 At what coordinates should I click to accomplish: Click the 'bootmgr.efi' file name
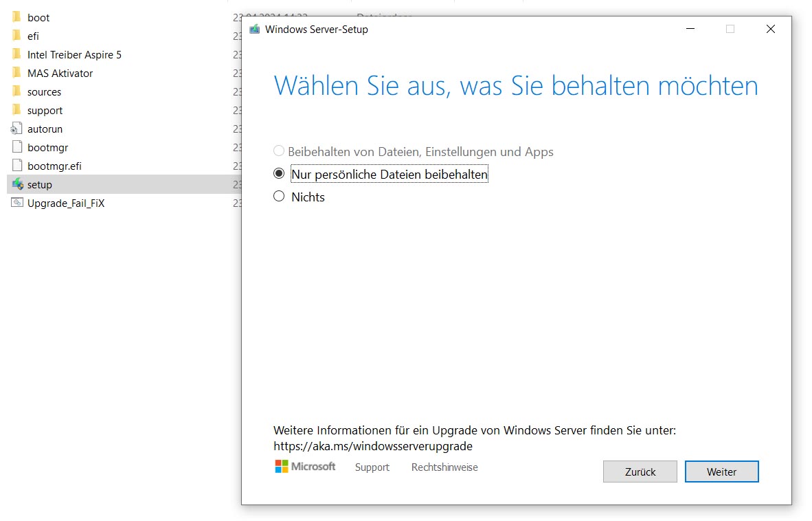click(54, 166)
